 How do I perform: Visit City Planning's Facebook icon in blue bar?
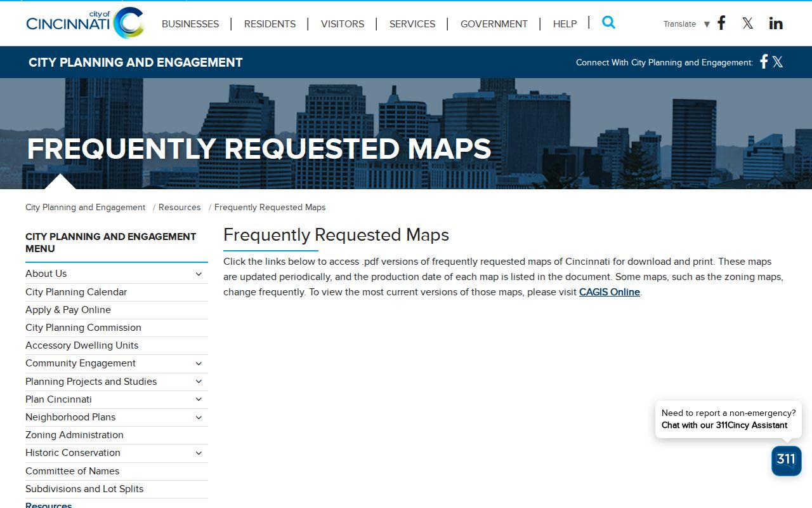tap(764, 62)
